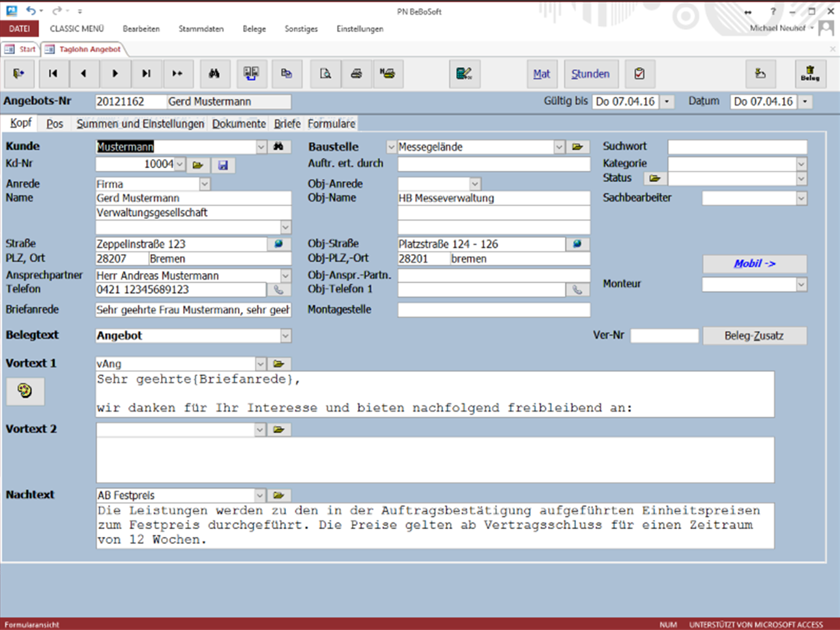
Task: Open the Stammdaten menu
Action: click(x=201, y=29)
